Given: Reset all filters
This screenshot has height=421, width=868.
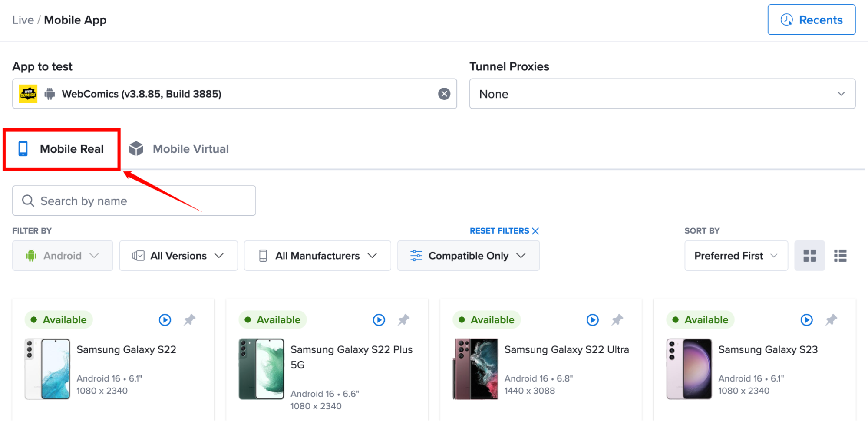Looking at the screenshot, I should tap(504, 231).
